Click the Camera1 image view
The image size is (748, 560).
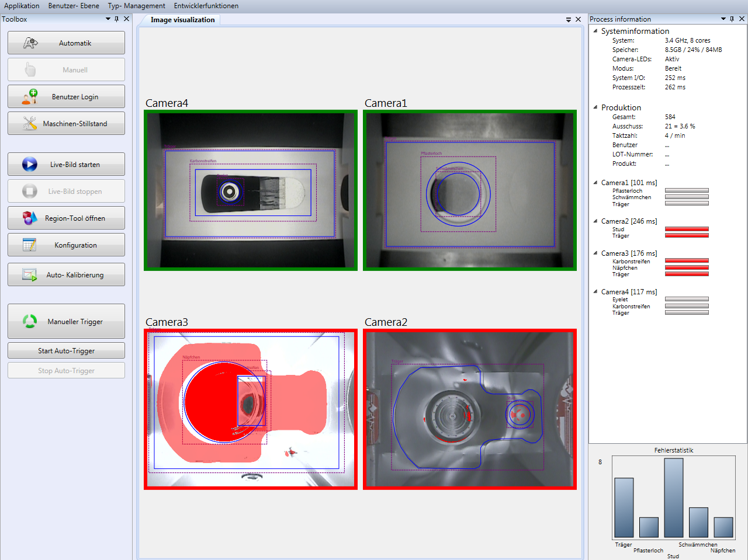tap(470, 190)
